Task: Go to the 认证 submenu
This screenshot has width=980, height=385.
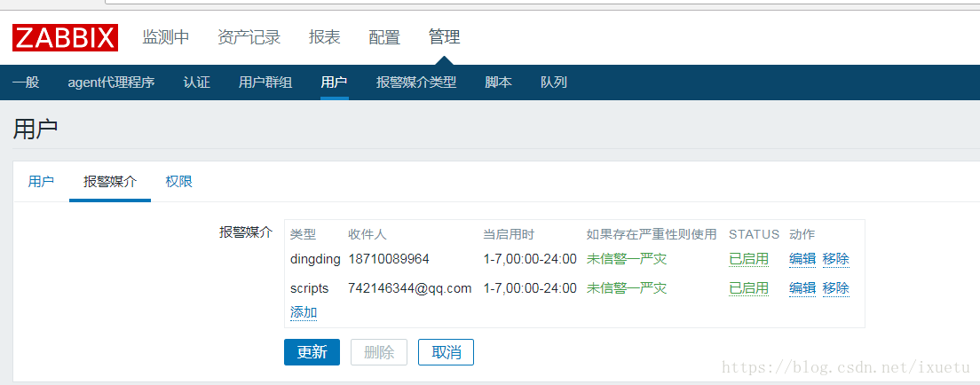Action: pyautogui.click(x=196, y=82)
